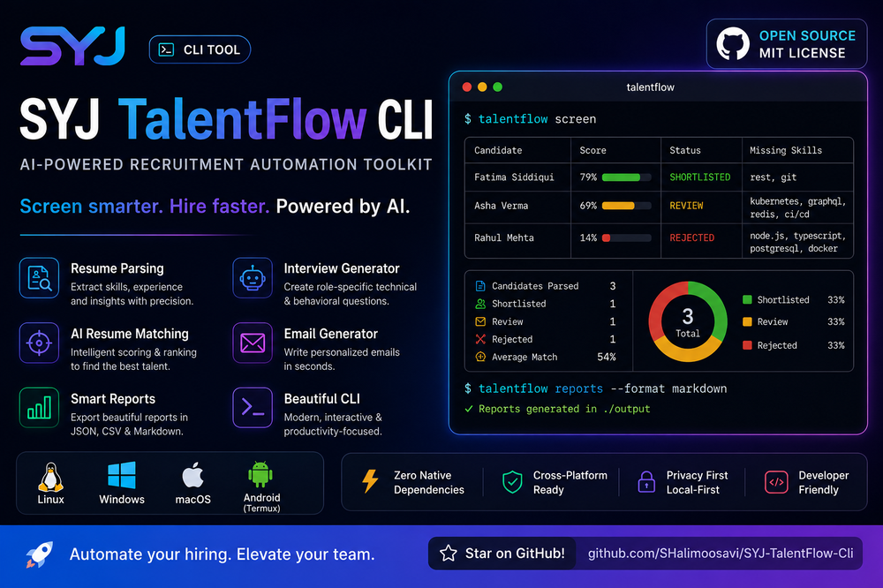Click the red close dot of the talentflow window
The height and width of the screenshot is (588, 883).
pos(467,87)
